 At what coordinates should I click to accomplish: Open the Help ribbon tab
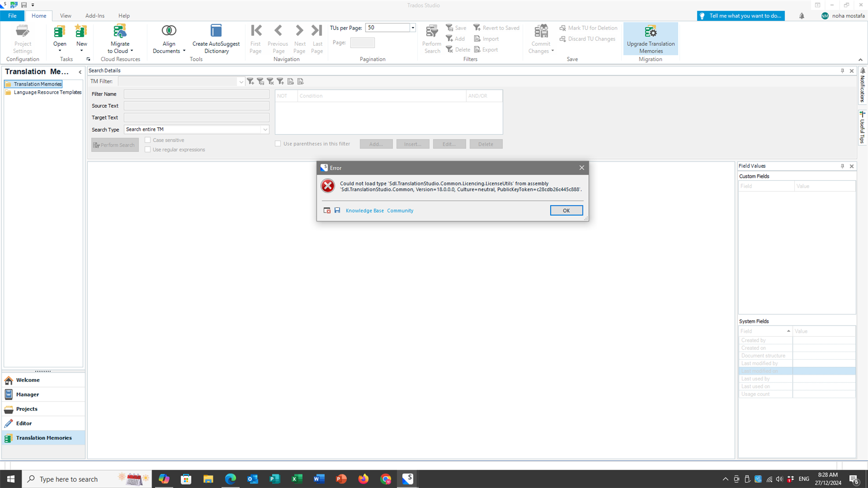124,15
